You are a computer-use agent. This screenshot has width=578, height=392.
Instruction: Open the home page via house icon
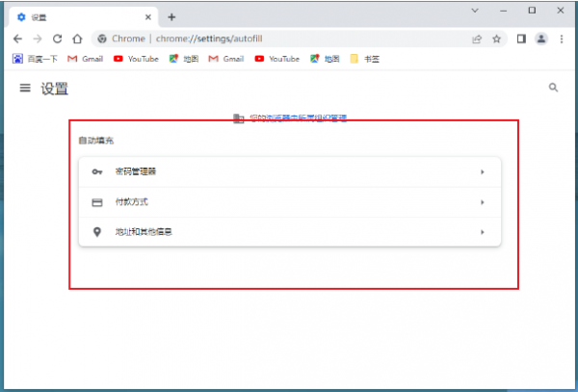(77, 39)
